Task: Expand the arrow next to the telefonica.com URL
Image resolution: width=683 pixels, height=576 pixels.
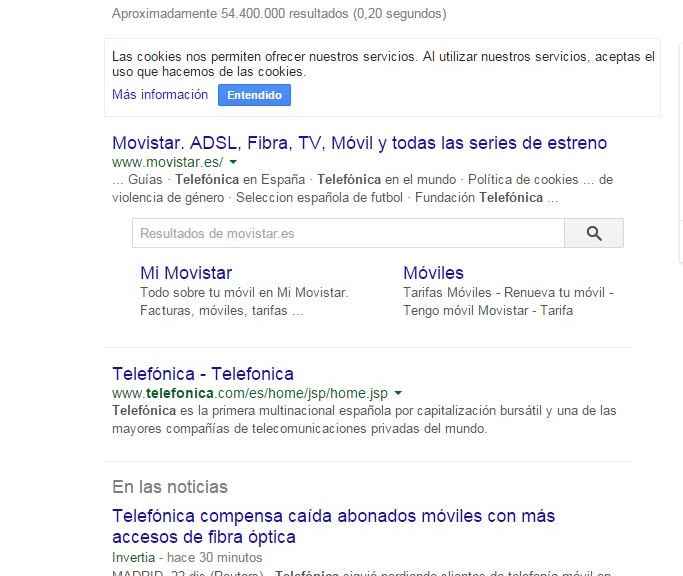Action: tap(398, 393)
